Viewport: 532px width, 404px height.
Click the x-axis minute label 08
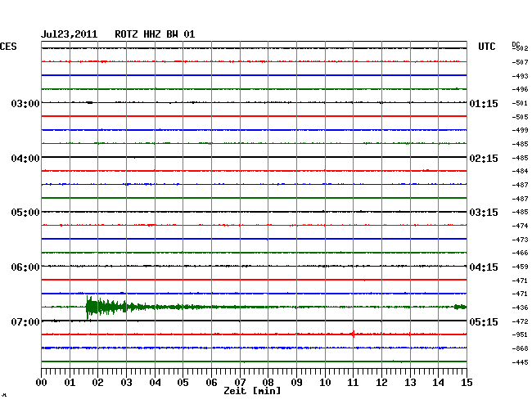[268, 383]
